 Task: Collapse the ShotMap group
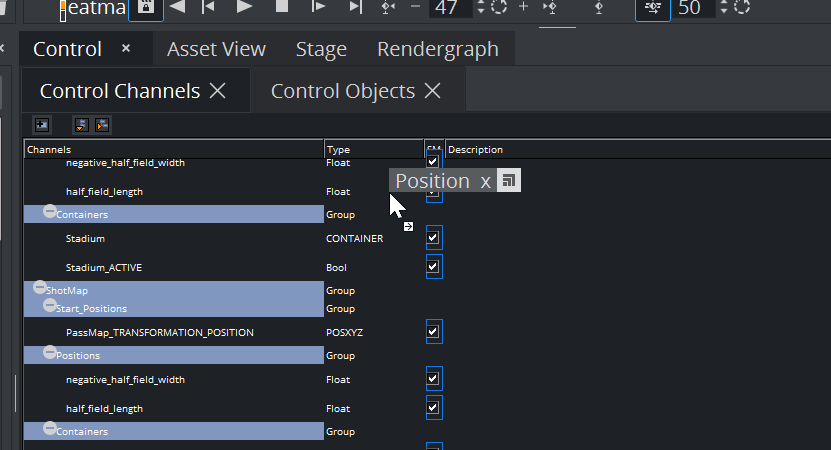coord(40,288)
